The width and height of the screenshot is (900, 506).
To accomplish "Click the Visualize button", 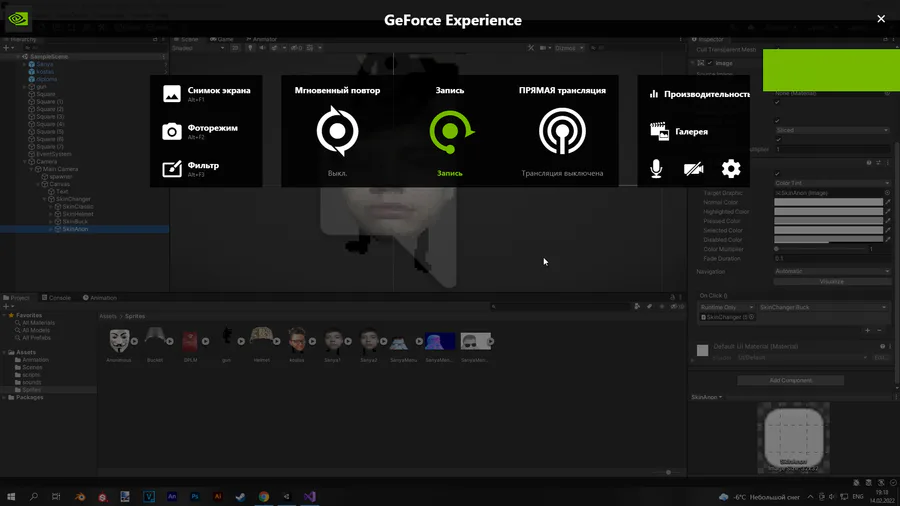I will (x=832, y=282).
